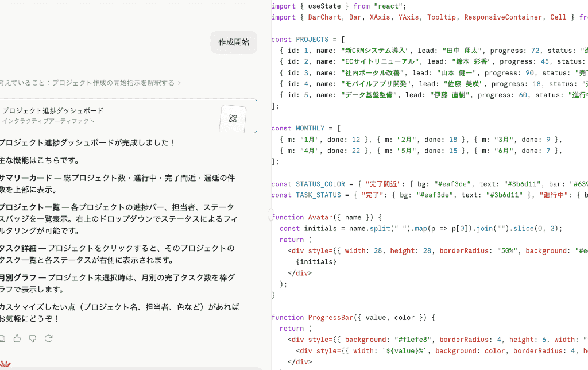Click the month string "1月"
Image resolution: width=588 pixels, height=370 pixels.
click(310, 140)
